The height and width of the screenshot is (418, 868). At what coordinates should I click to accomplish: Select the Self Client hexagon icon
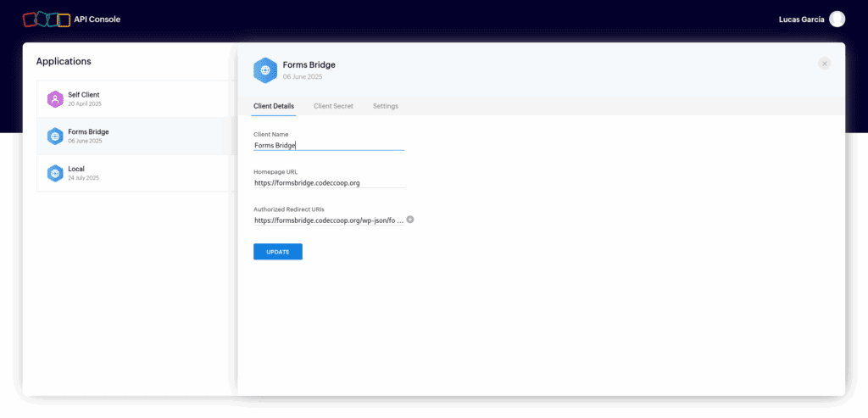coord(55,99)
